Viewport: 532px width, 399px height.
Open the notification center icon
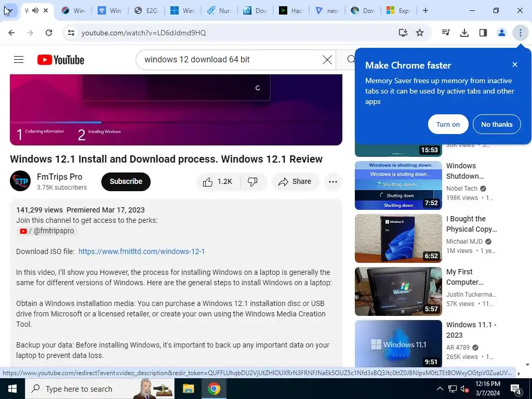click(516, 389)
